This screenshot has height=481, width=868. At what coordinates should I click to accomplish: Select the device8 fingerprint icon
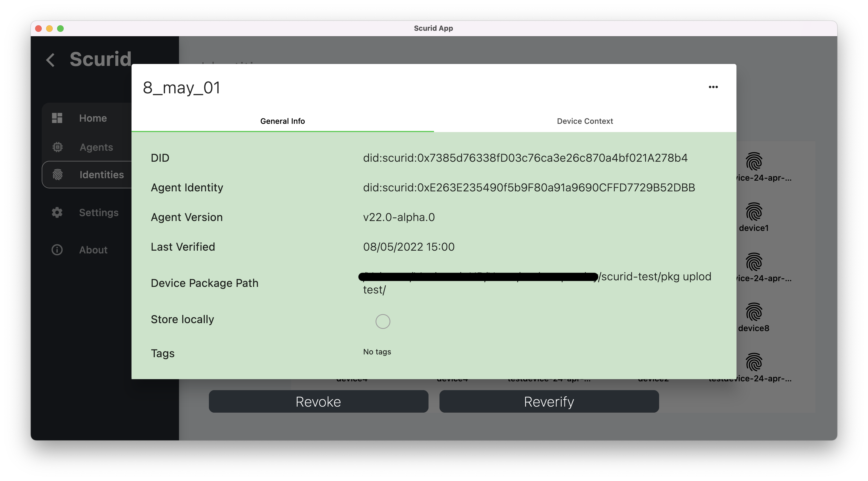[754, 312]
